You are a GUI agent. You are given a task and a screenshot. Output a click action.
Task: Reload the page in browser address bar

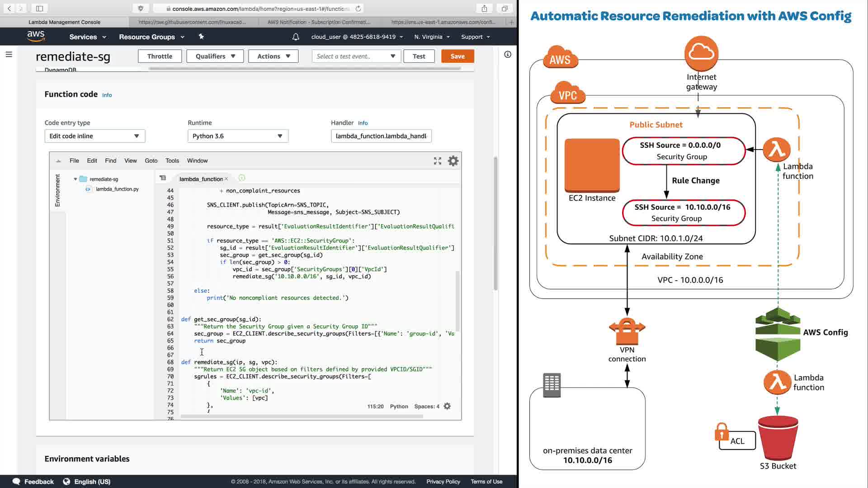pos(358,9)
